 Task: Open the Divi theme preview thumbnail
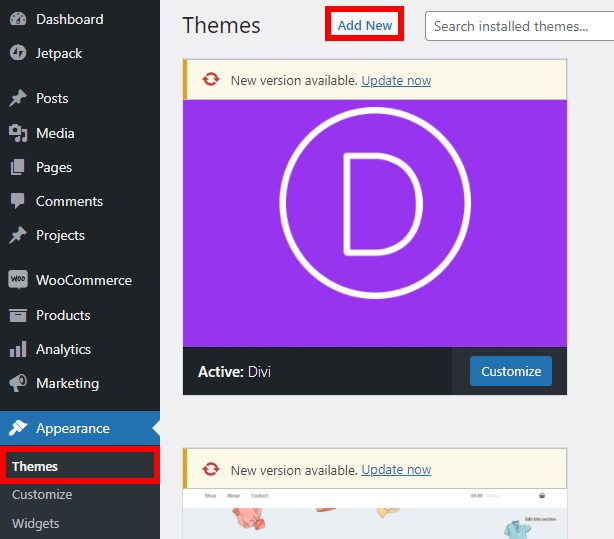click(x=375, y=223)
